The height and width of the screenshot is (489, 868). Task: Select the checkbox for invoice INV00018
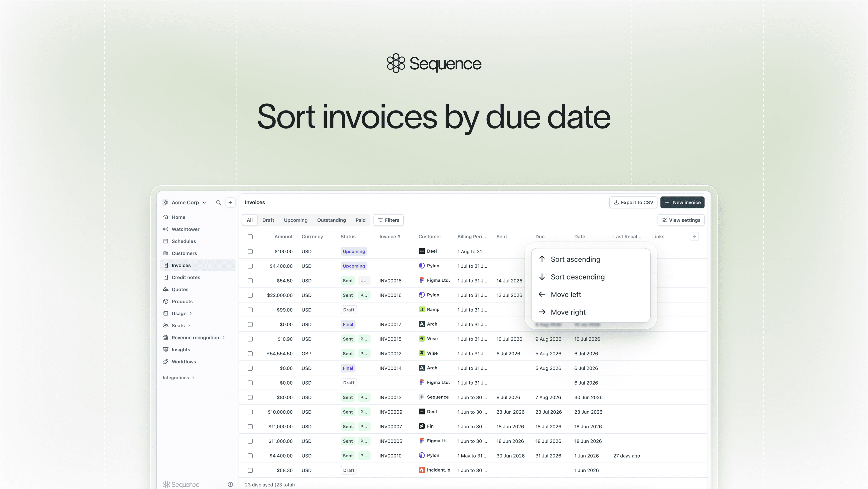pyautogui.click(x=250, y=281)
